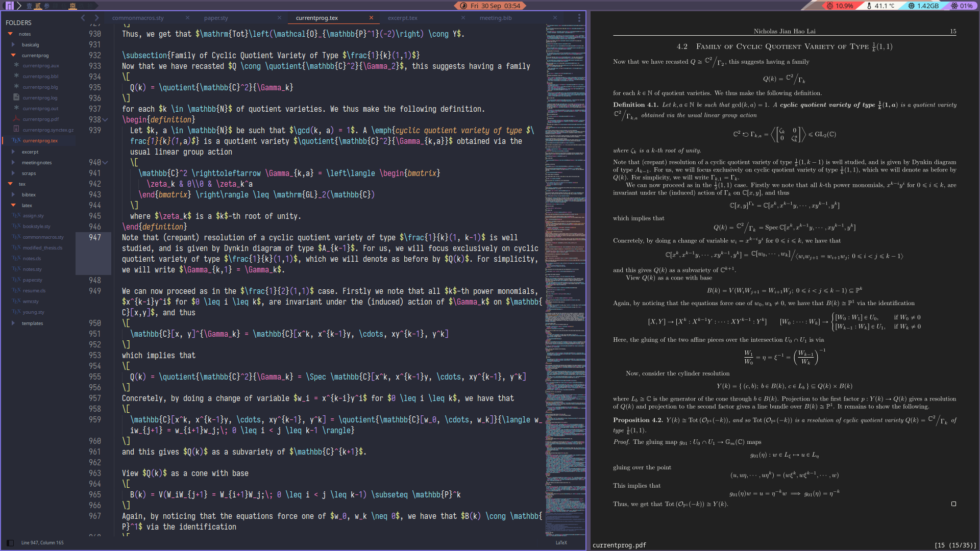Collapse the latex folder
Image resolution: width=980 pixels, height=551 pixels.
pyautogui.click(x=13, y=205)
